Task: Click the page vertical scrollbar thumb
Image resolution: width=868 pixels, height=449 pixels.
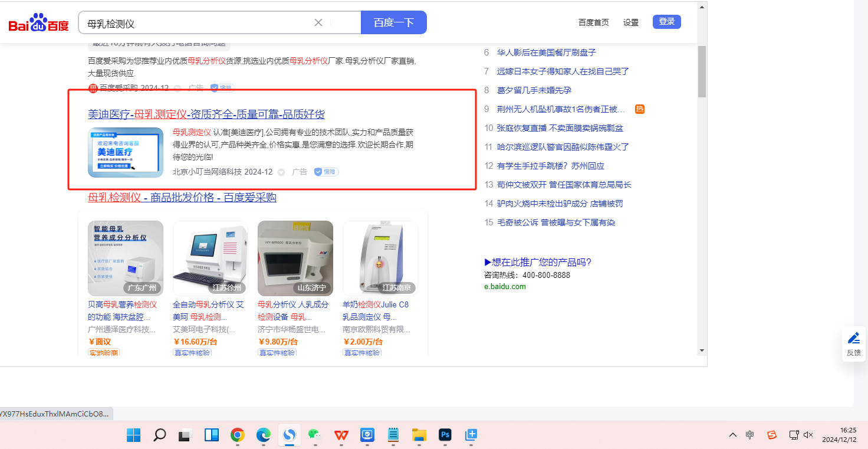Action: point(702,71)
